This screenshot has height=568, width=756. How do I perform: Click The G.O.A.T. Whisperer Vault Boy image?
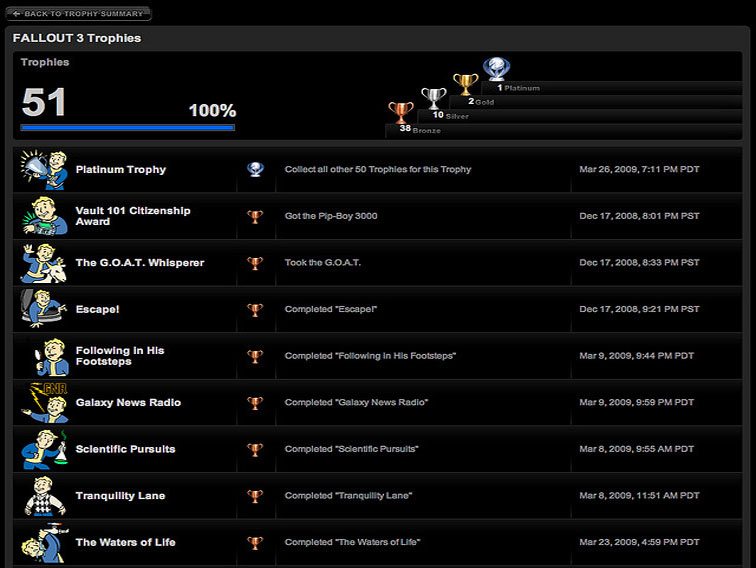(44, 263)
